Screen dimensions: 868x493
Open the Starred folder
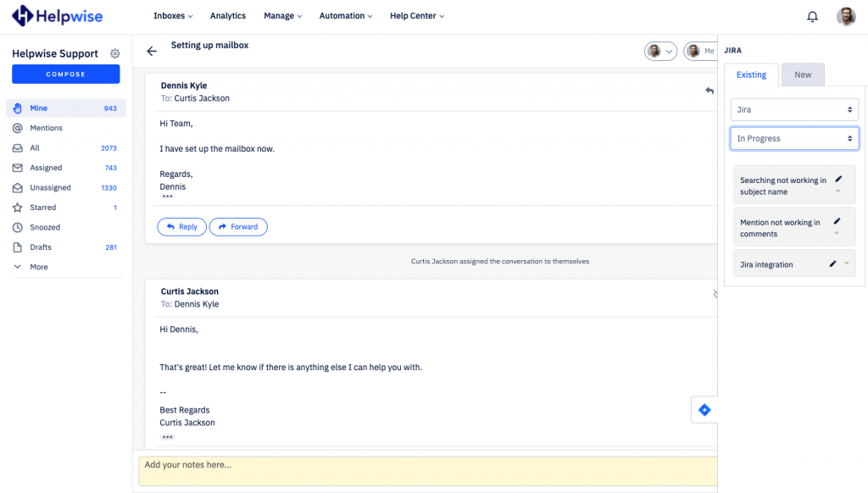pyautogui.click(x=66, y=208)
